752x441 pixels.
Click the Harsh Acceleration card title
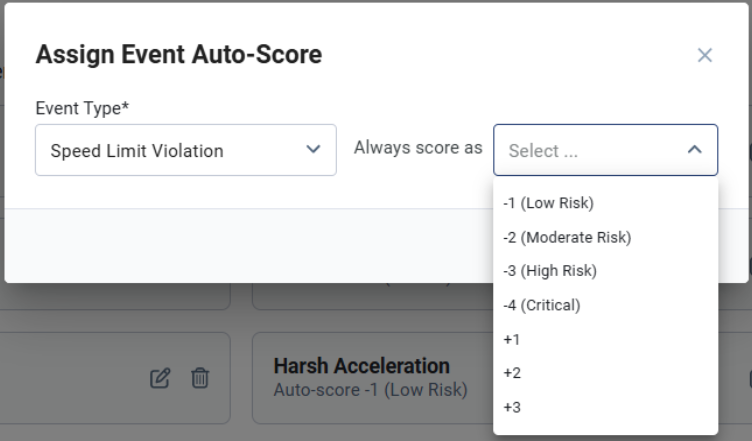(362, 366)
